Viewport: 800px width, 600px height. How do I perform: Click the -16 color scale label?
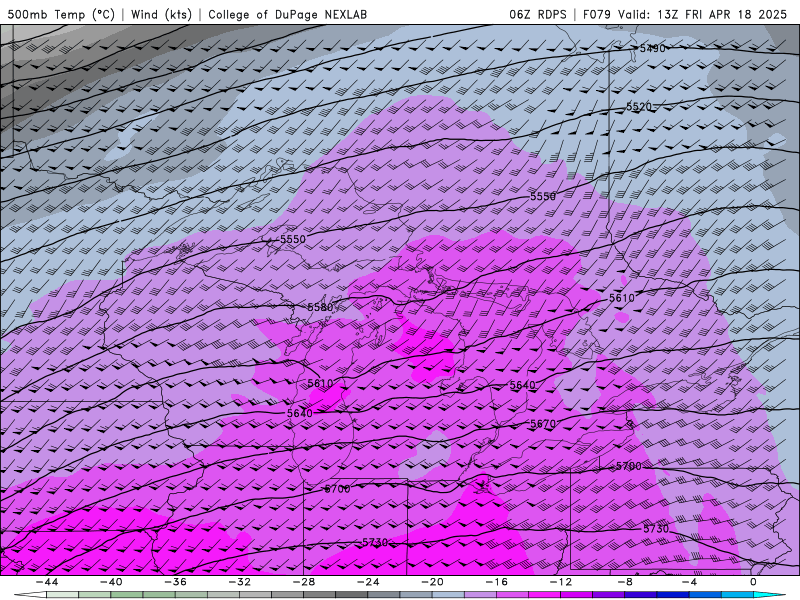(496, 582)
